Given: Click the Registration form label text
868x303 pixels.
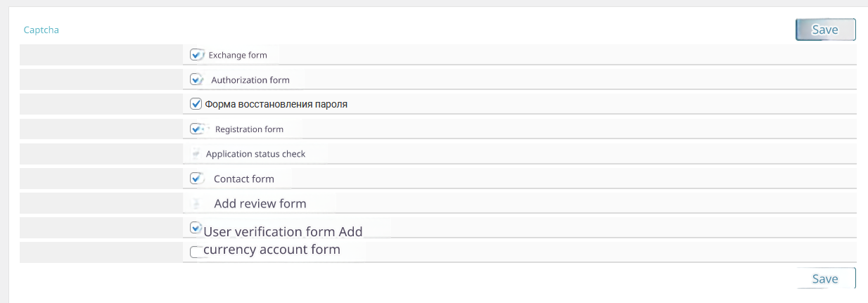Looking at the screenshot, I should (249, 129).
